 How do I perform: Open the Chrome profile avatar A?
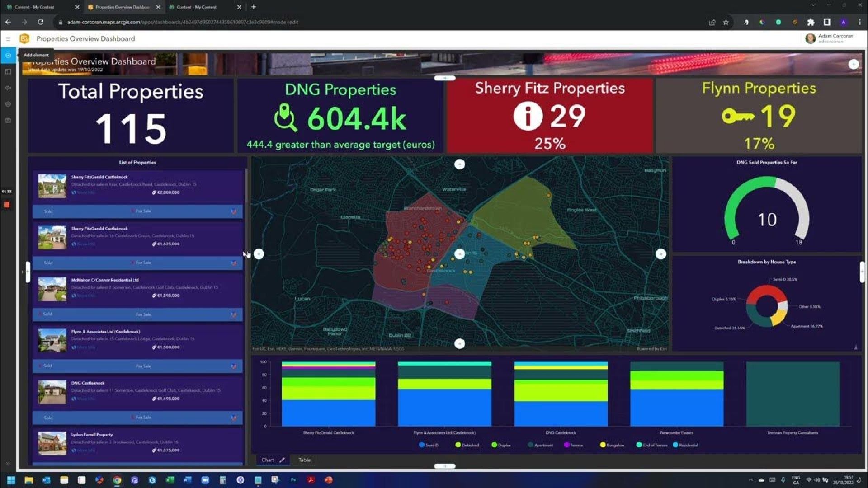click(x=844, y=22)
